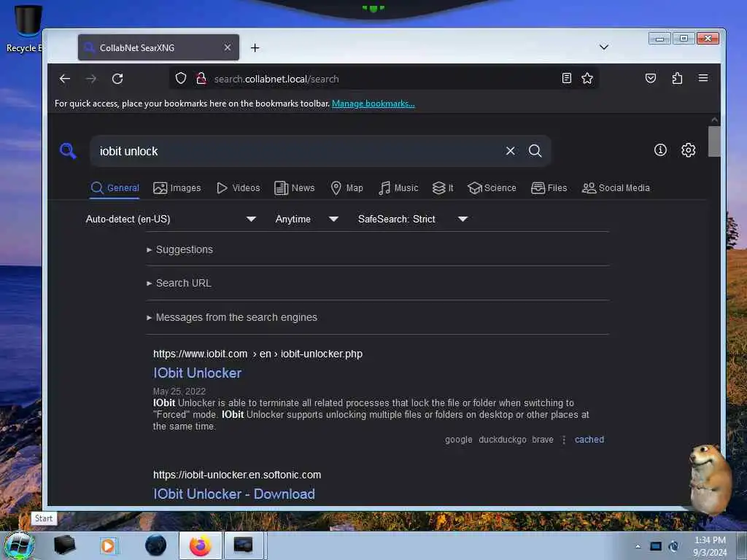Reload the page with the refresh icon

click(x=117, y=79)
